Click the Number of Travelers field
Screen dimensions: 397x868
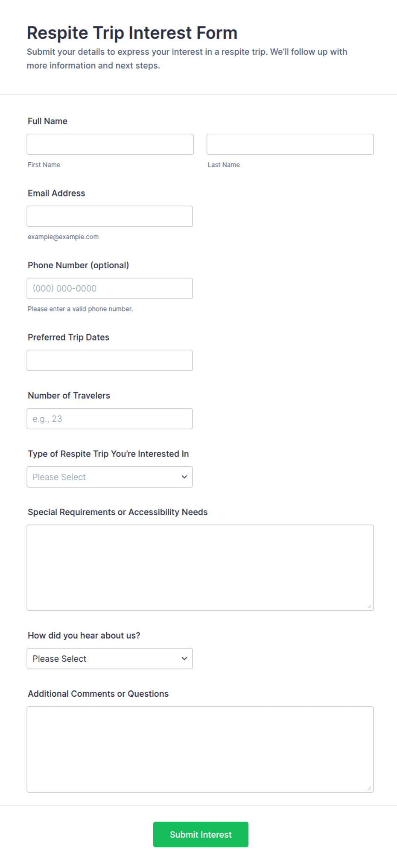110,419
